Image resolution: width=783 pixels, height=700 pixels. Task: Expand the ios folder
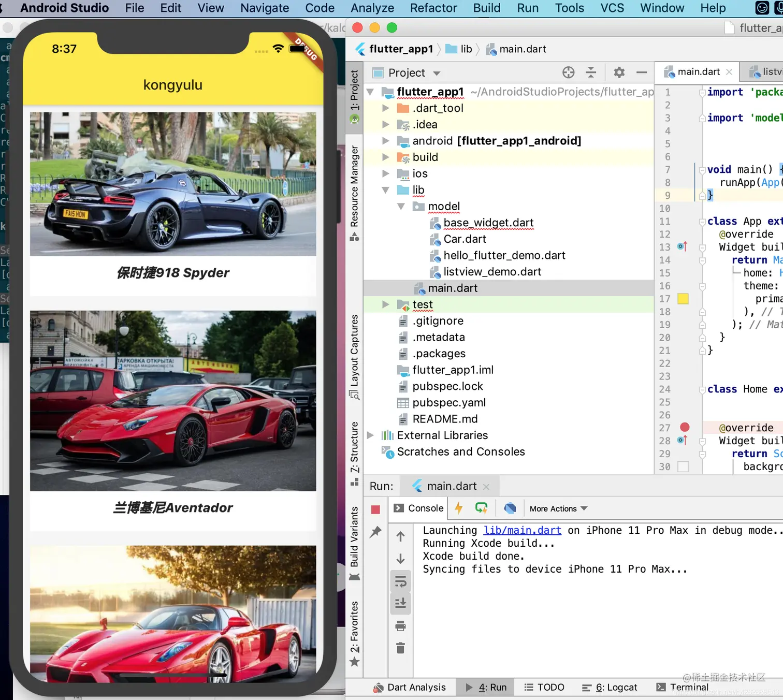385,173
